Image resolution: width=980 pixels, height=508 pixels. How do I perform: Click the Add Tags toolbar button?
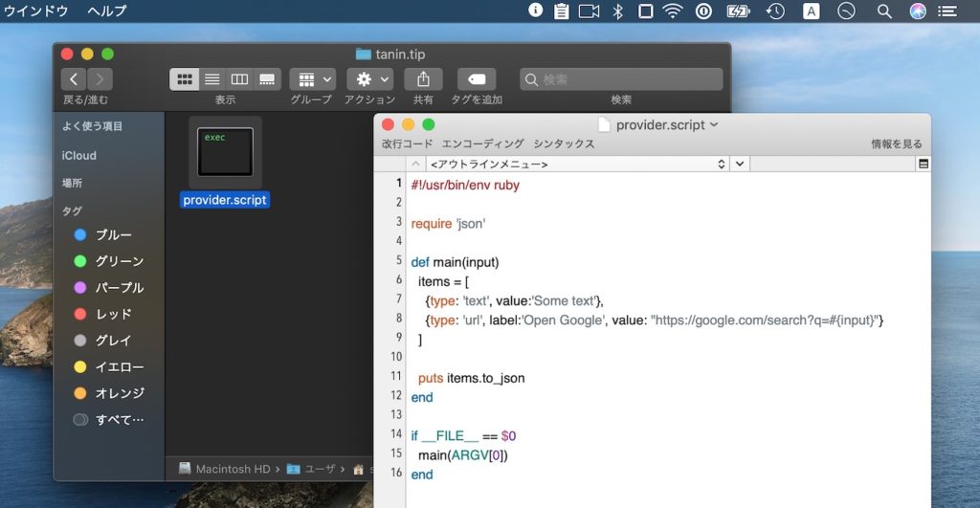[x=477, y=79]
